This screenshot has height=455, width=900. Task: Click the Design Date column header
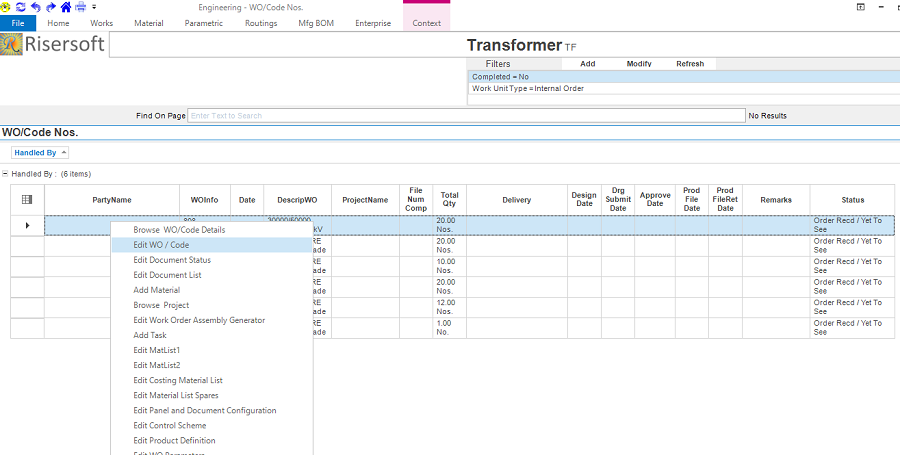coord(584,200)
